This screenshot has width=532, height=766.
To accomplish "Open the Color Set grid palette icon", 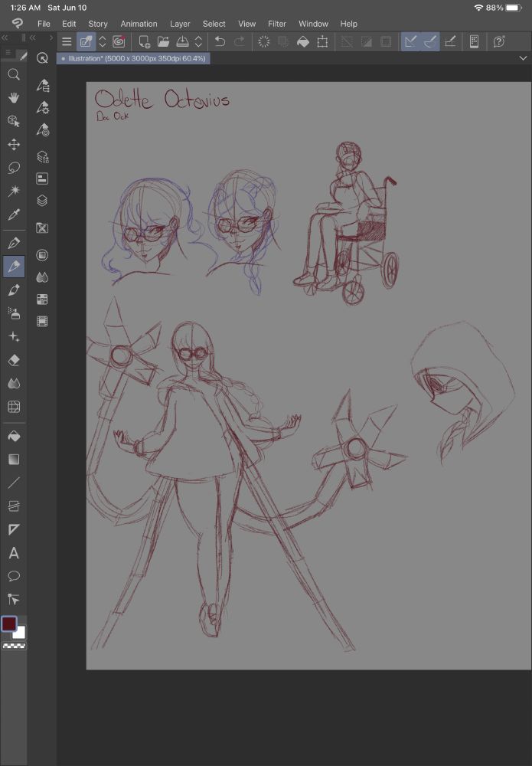I will (42, 300).
